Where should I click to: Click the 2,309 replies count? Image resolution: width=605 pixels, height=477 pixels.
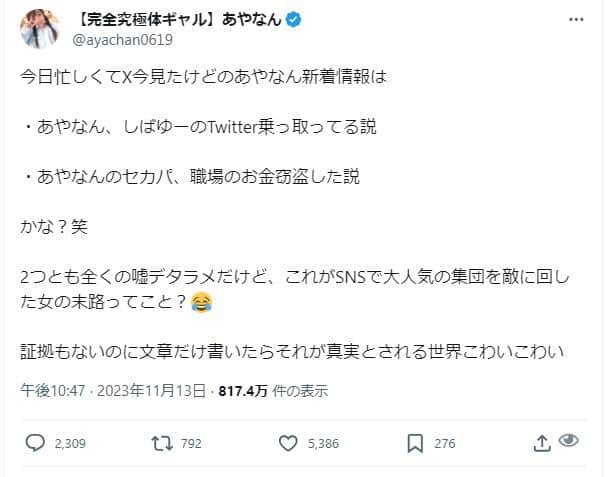click(x=71, y=441)
